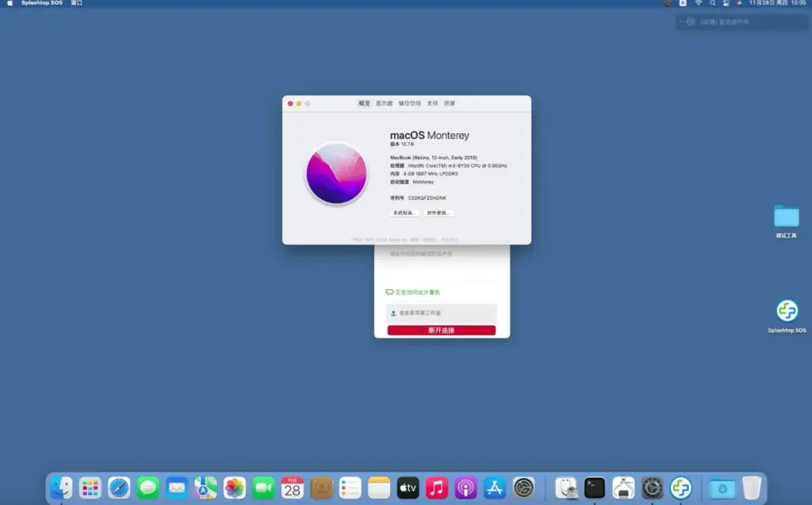Open the Trash in the Dock

(x=752, y=488)
